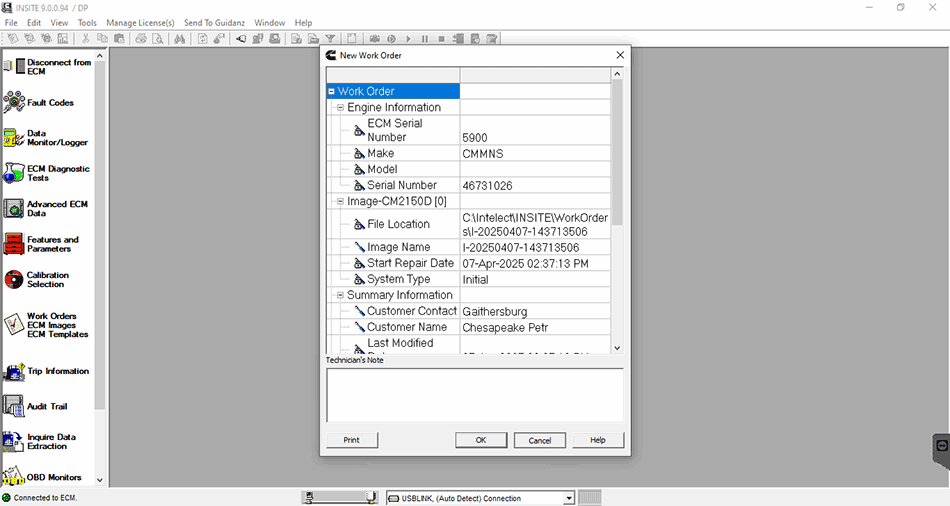Click inside the Technician's Note field
Viewport: 950px width, 506px height.
coord(474,395)
